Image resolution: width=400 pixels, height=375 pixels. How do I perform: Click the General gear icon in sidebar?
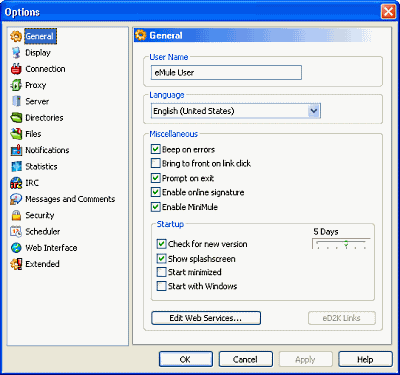pyautogui.click(x=16, y=36)
